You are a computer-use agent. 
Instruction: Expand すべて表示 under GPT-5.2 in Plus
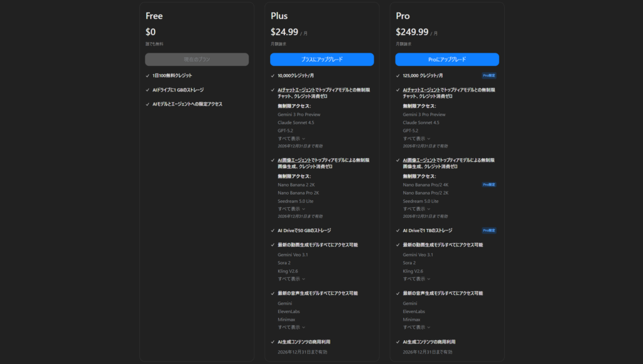[x=291, y=139]
